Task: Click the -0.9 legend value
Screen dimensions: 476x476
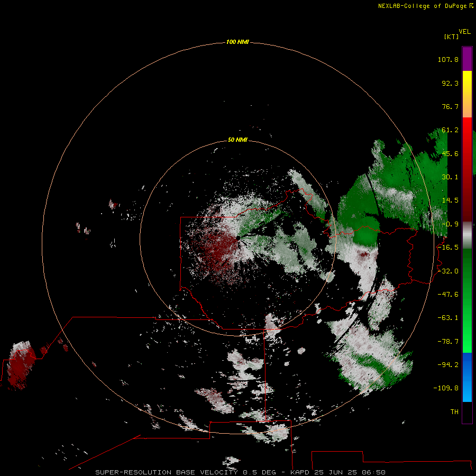Action: [x=450, y=224]
